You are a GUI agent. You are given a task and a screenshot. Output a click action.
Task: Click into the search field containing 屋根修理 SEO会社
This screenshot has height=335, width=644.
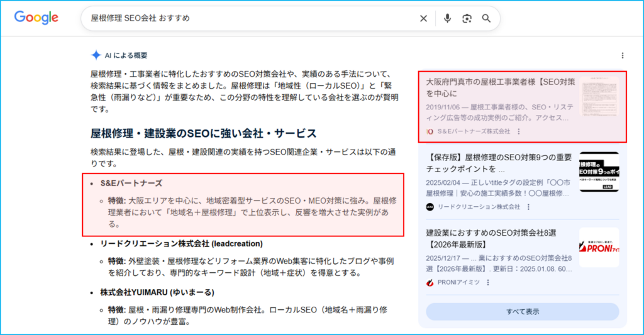[x=252, y=19]
